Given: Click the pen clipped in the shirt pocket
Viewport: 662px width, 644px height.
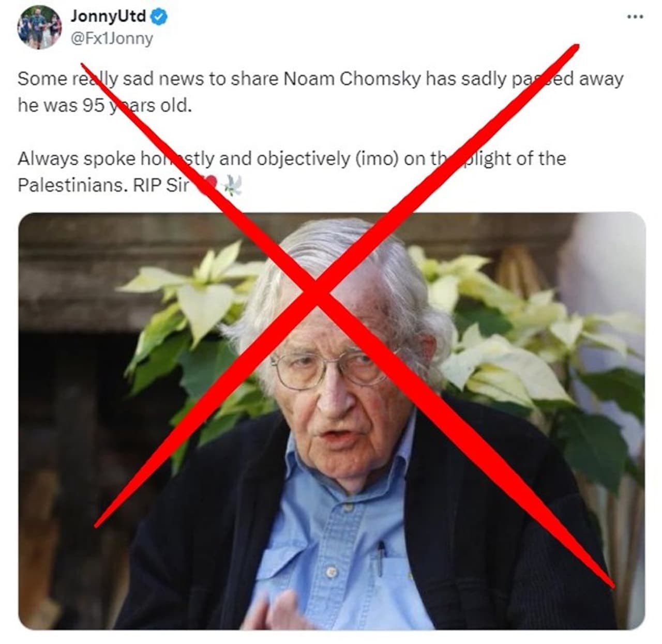Looking at the screenshot, I should (x=381, y=558).
